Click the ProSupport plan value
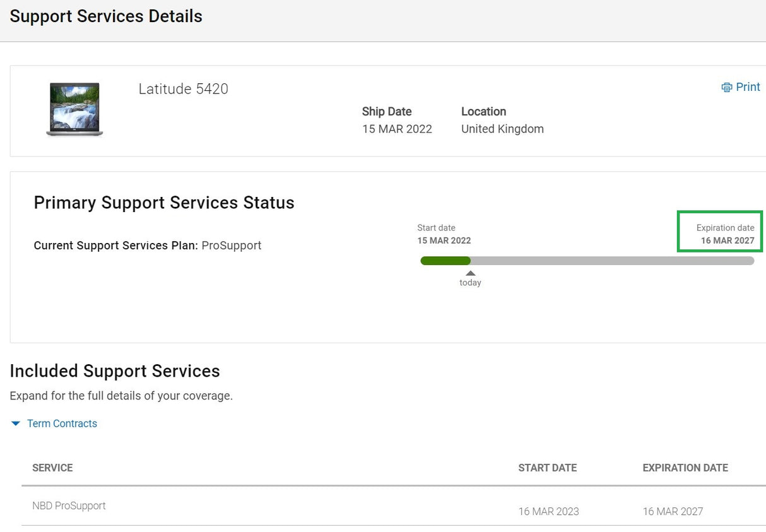This screenshot has width=766, height=532. (x=232, y=245)
